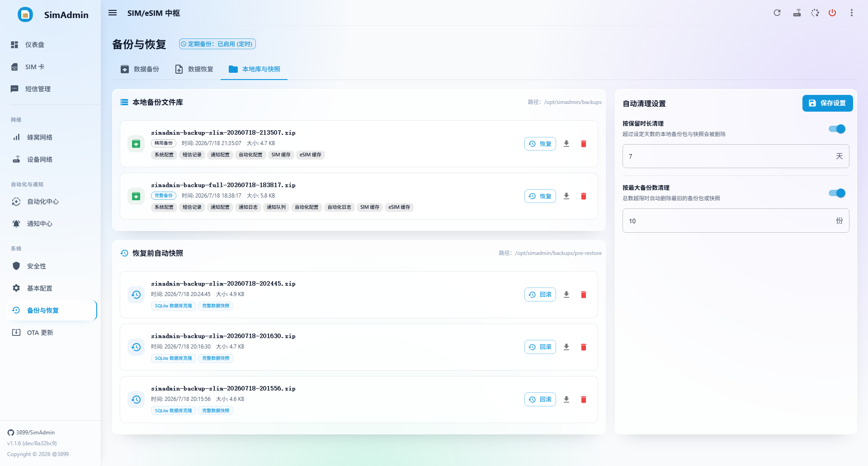Viewport: 868px width, 466px height.
Task: Restore the slim-20260718-213507 backup
Action: [540, 144]
